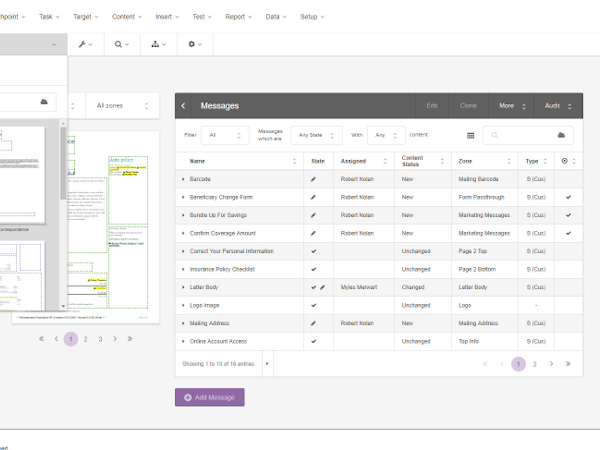This screenshot has width=600, height=450.
Task: Click the Clone button in Messages header
Action: (468, 106)
